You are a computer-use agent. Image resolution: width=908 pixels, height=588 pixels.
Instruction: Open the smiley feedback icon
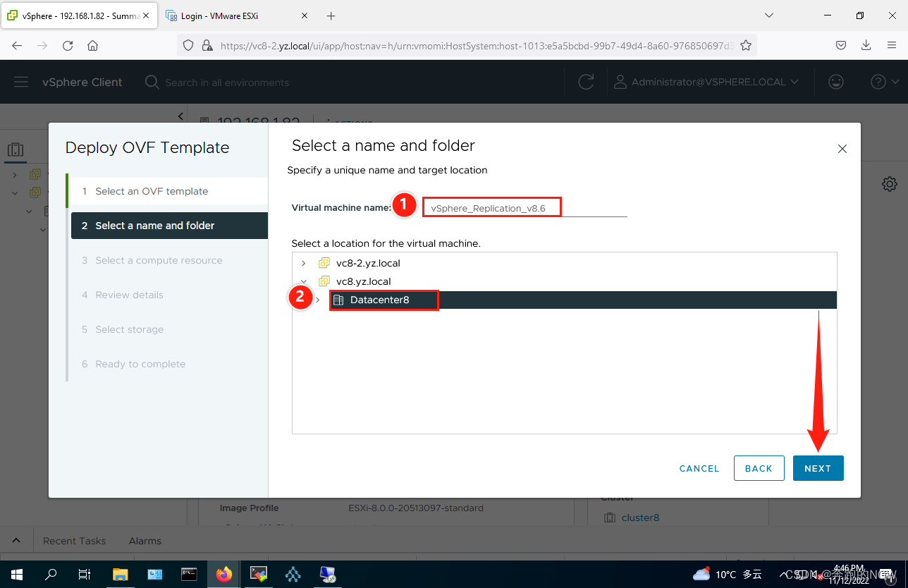pyautogui.click(x=836, y=82)
